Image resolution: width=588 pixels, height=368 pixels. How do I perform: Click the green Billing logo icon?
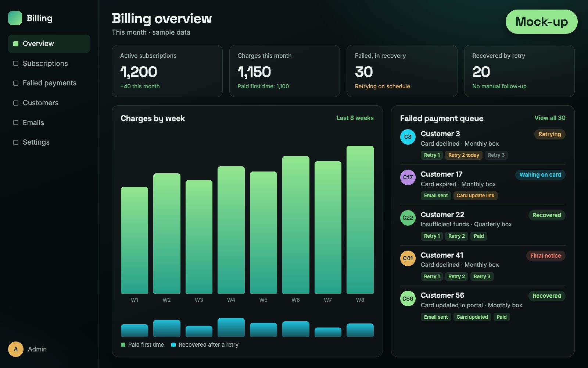15,18
